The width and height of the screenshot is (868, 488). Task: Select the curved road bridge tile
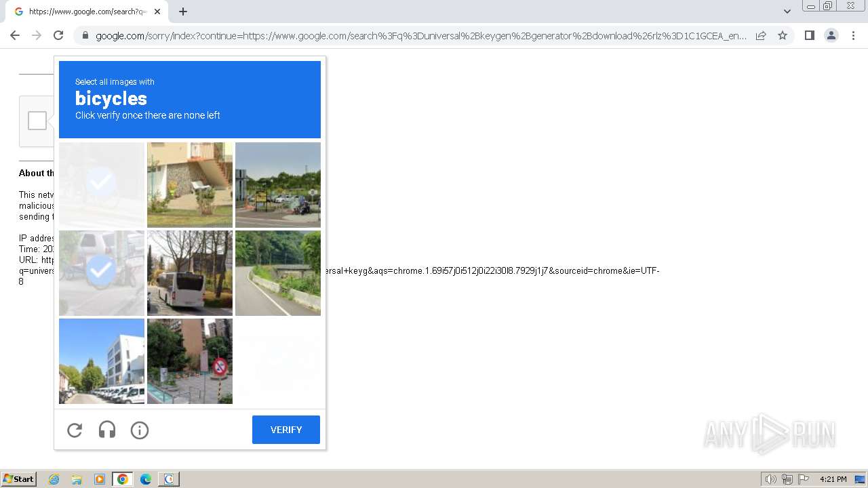pyautogui.click(x=278, y=273)
